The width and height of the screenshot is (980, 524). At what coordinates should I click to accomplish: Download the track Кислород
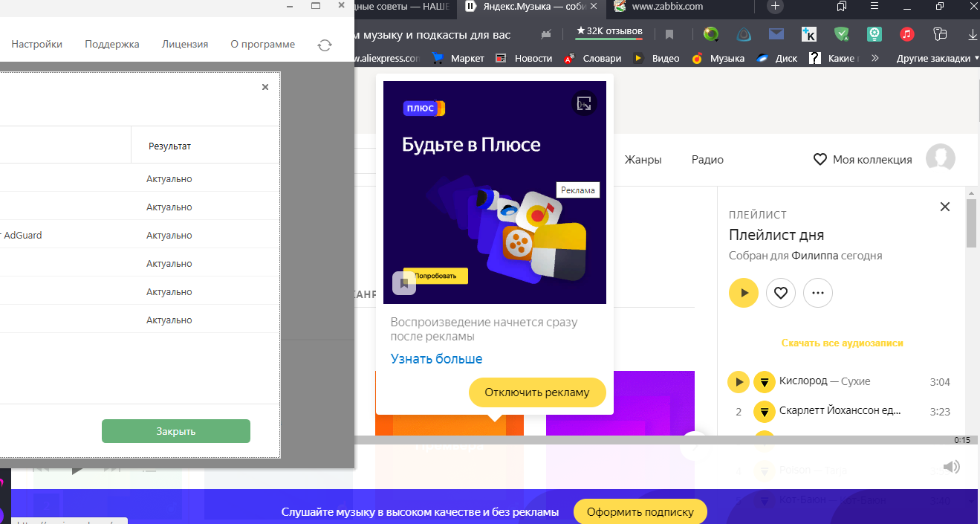(765, 382)
